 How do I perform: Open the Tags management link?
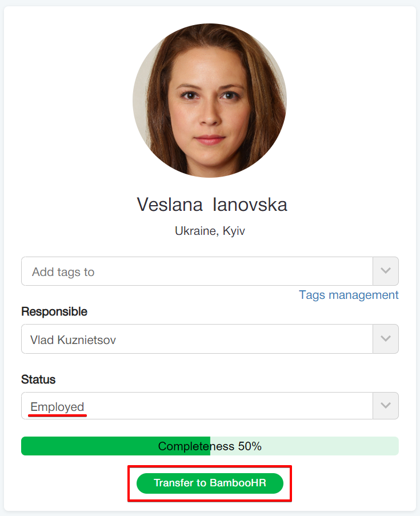(349, 295)
